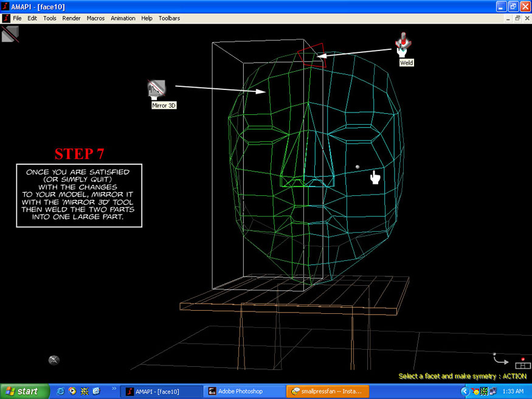Viewport: 532px width, 399px height.
Task: Expand quick launch overflow chevron
Action: click(x=114, y=388)
